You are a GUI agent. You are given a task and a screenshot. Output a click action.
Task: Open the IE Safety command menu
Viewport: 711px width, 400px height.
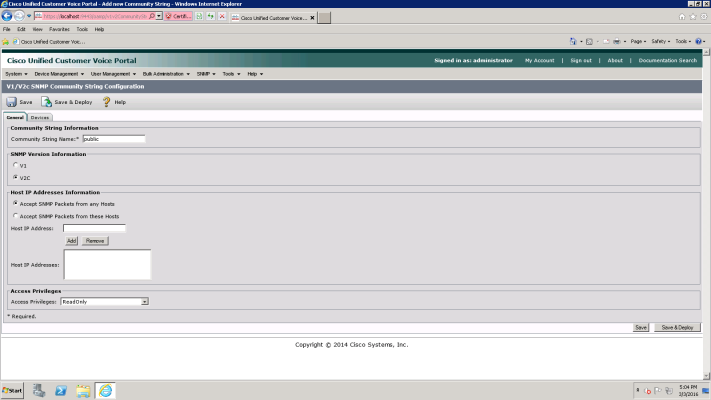pos(661,41)
